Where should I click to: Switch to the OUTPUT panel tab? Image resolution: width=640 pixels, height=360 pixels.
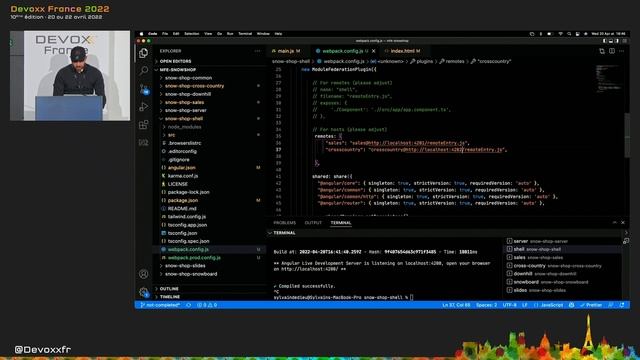(x=313, y=223)
